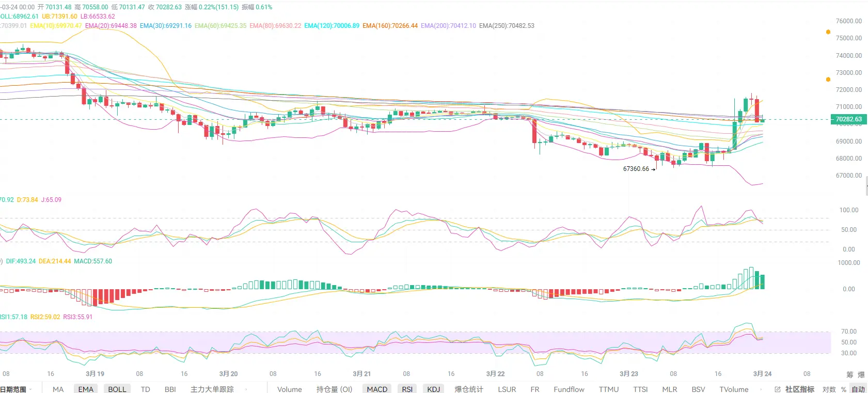Image resolution: width=868 pixels, height=393 pixels.
Task: Click the KDJ D:73.84 legend value
Action: 27,200
